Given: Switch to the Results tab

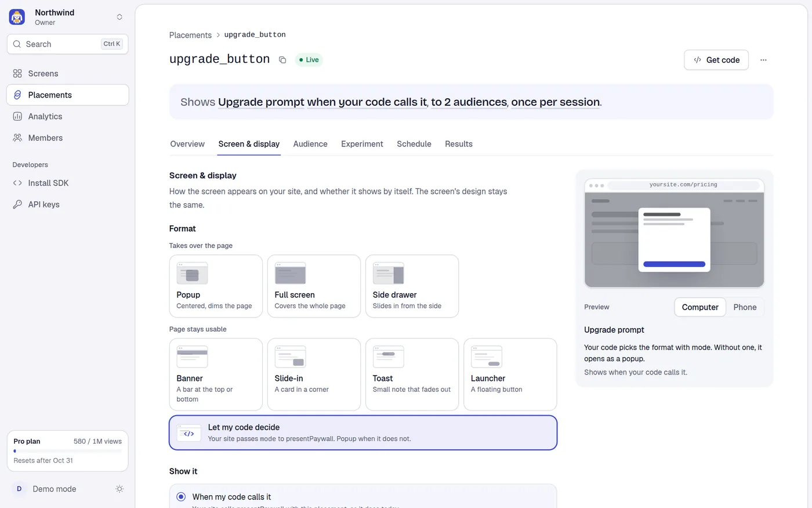Looking at the screenshot, I should pos(459,144).
